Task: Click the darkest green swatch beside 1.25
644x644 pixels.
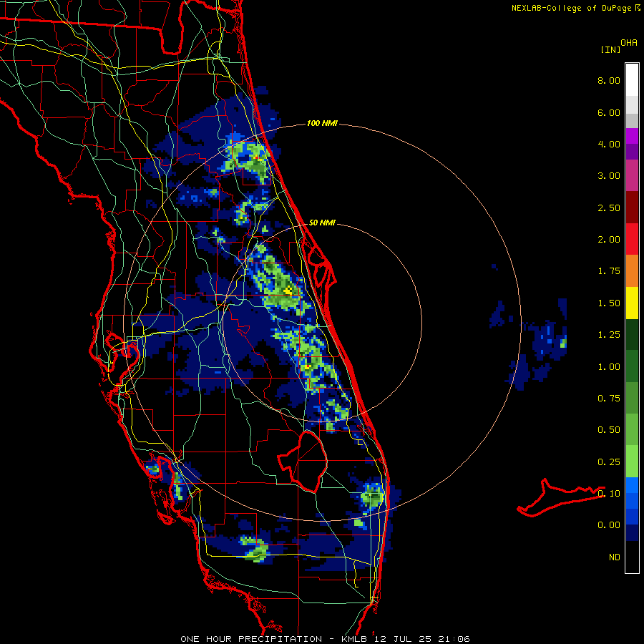Action: point(632,335)
